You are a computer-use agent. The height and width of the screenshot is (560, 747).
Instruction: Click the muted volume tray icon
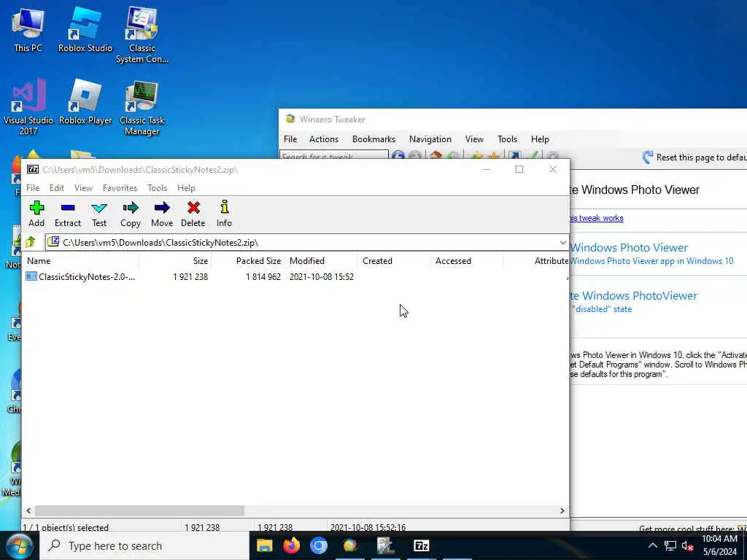[687, 545]
